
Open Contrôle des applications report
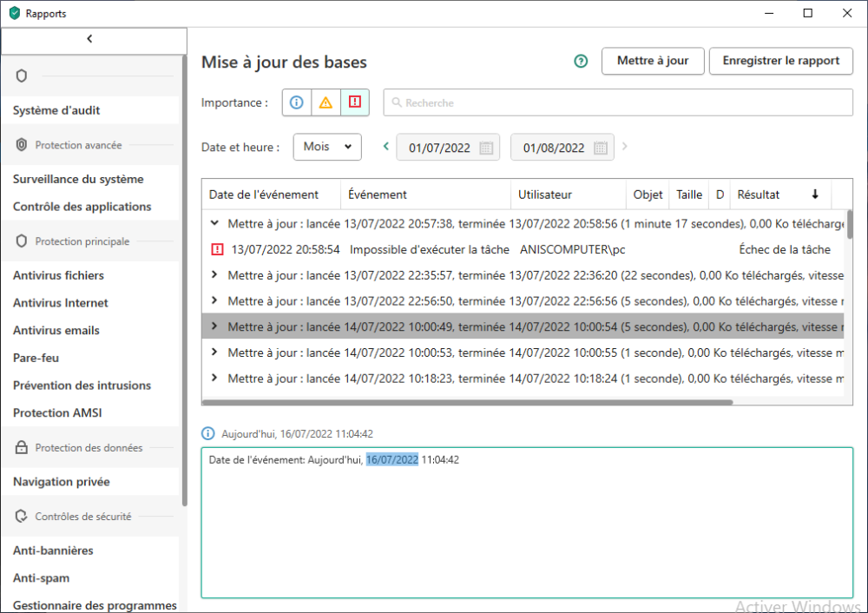coord(82,207)
